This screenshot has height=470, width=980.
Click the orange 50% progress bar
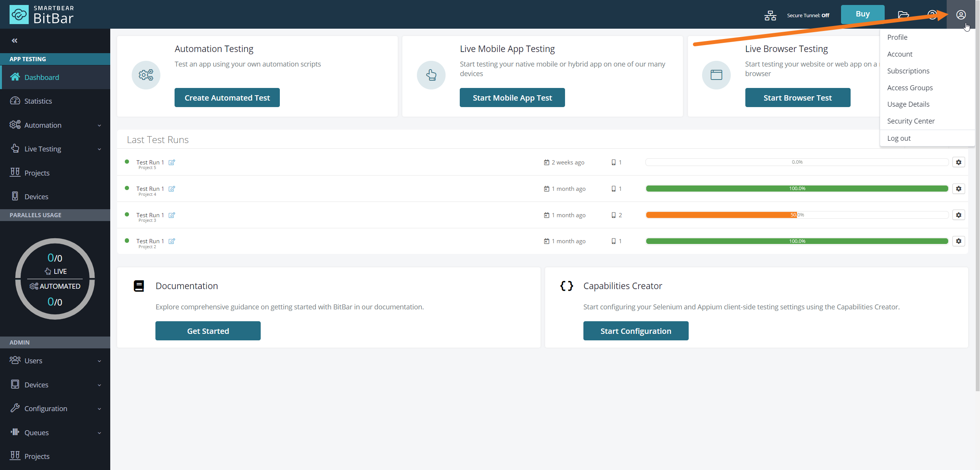[721, 215]
